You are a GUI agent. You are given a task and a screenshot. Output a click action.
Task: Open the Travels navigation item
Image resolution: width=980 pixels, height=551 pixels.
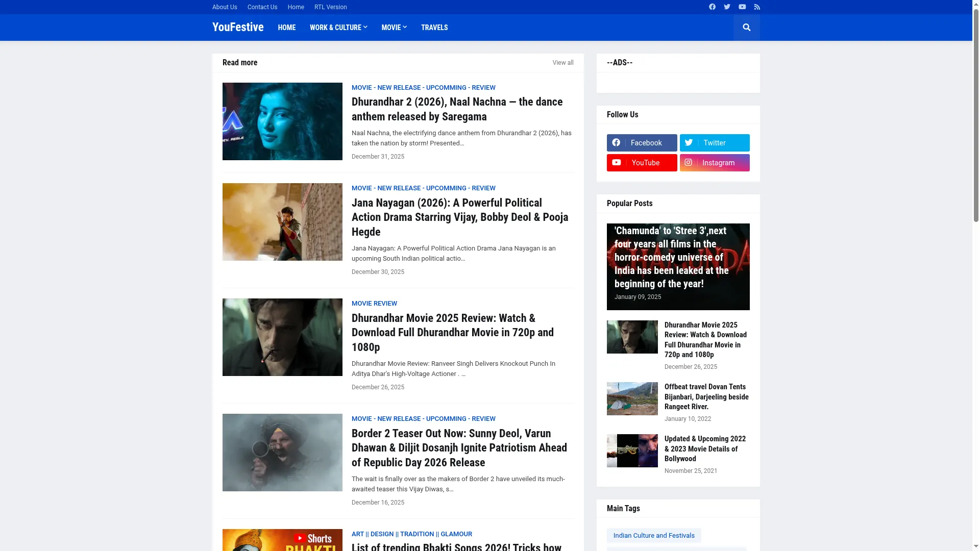[x=434, y=28]
